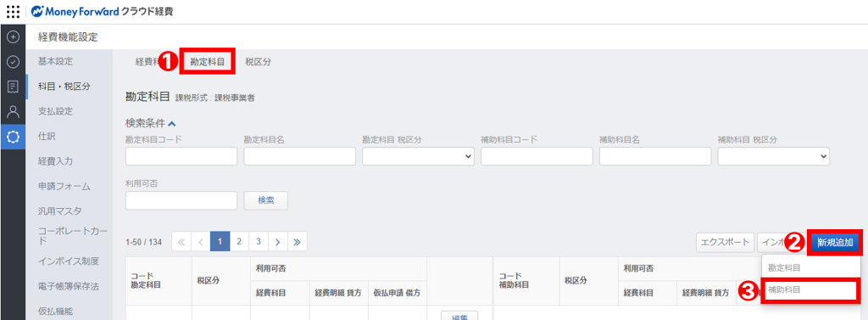Screen dimensions: 868x320
Task: Choose 勘定科目 from 新規追加 menu
Action: click(x=784, y=267)
